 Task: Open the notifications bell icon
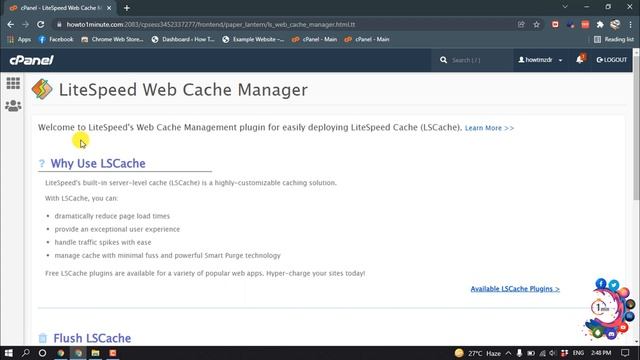pos(580,60)
